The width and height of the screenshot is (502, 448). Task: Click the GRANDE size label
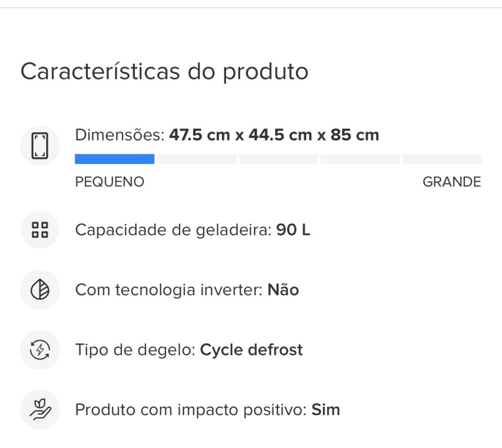point(452,182)
